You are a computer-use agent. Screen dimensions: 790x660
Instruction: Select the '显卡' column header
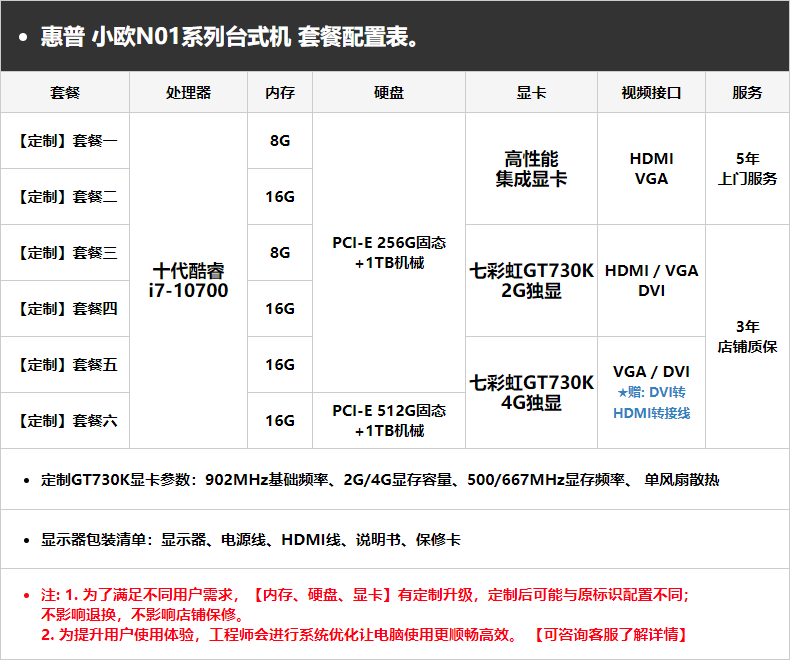pyautogui.click(x=532, y=93)
